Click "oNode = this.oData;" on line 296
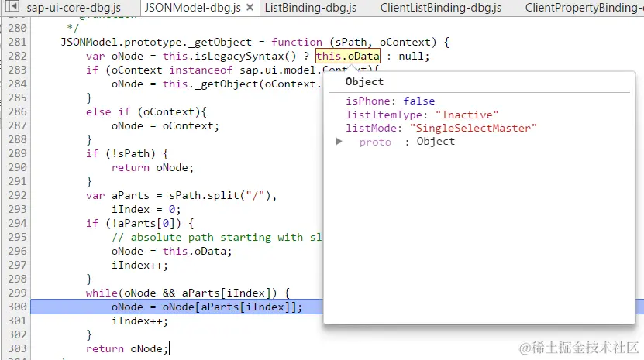Screen dimensions: 644x360 (172, 251)
